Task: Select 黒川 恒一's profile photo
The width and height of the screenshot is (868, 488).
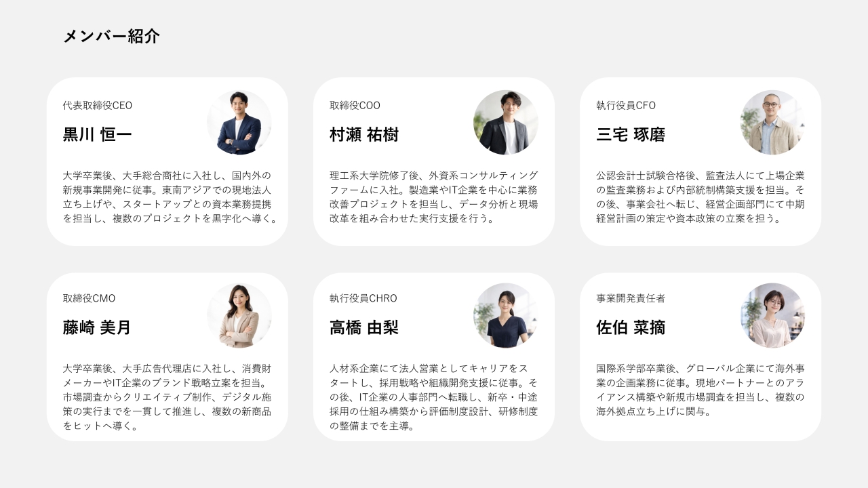Action: click(x=239, y=123)
